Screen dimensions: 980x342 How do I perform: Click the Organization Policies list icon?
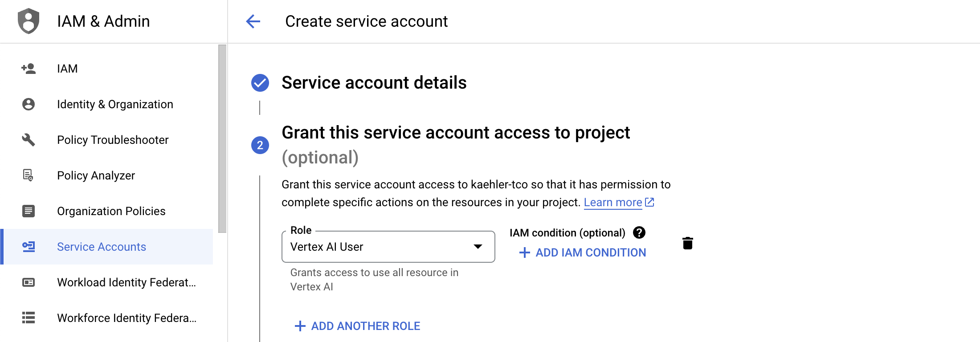pos(29,211)
